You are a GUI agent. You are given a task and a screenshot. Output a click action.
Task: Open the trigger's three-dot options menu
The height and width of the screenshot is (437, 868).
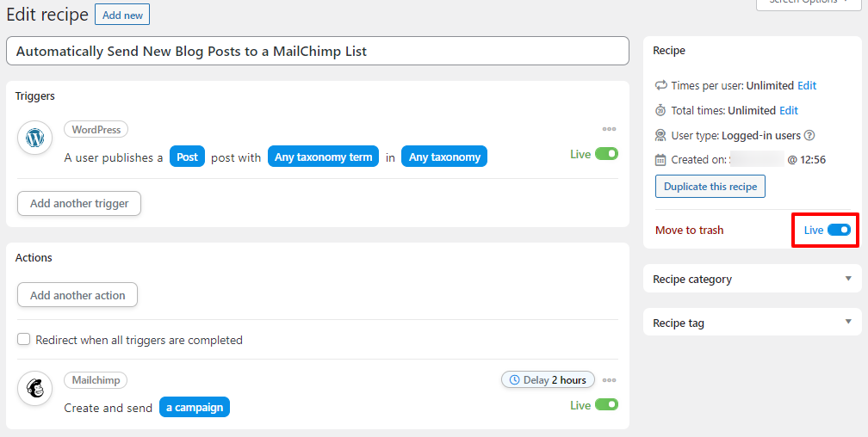tap(610, 129)
